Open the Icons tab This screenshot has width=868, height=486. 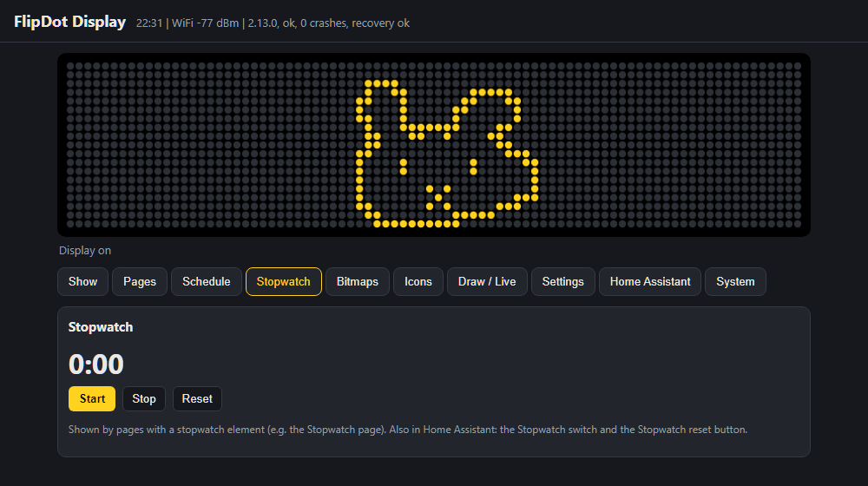pos(418,281)
